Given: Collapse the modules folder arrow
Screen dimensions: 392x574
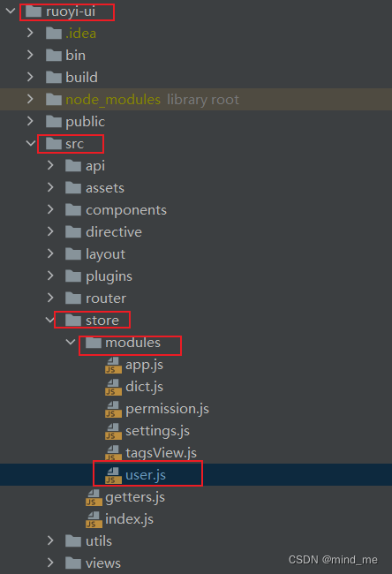Looking at the screenshot, I should 71,343.
